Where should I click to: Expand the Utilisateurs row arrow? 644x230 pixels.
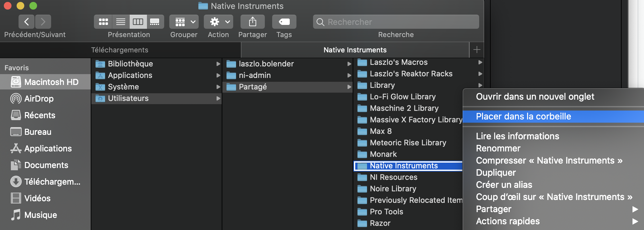(x=218, y=98)
